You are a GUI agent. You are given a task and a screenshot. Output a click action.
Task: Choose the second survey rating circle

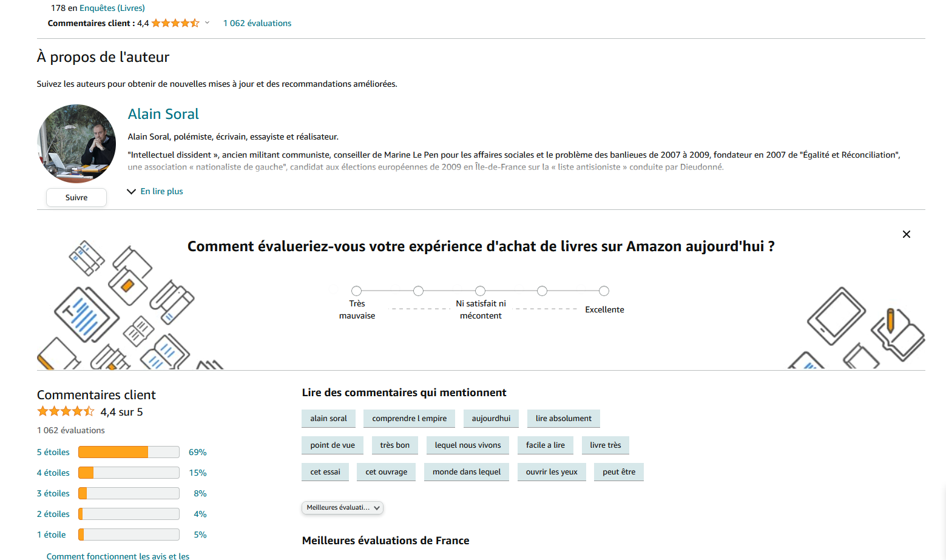pyautogui.click(x=418, y=291)
